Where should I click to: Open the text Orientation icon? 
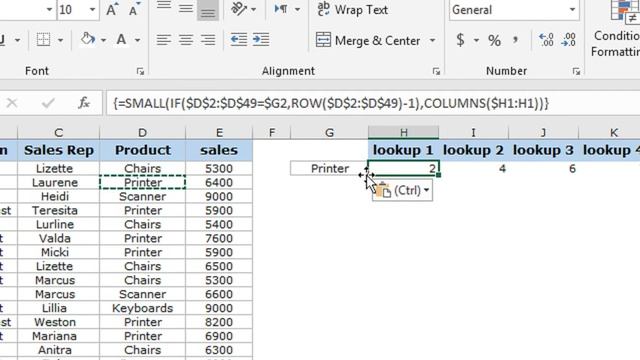click(x=239, y=9)
